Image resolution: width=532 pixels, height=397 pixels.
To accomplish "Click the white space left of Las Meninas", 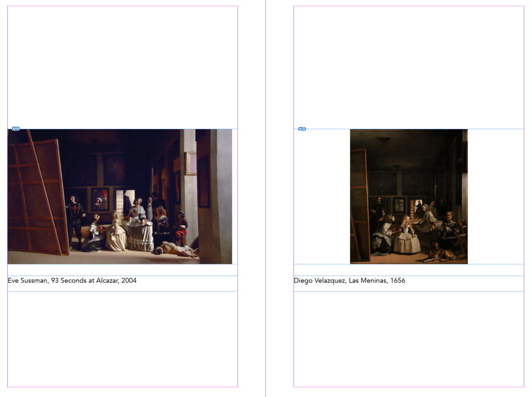I will 322,197.
